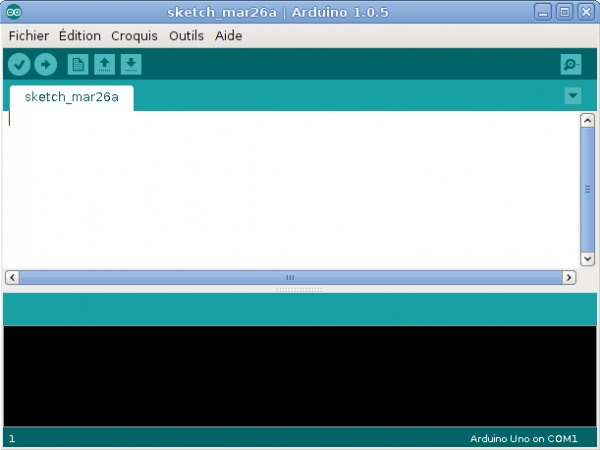Click the Arduino logo in the title bar
The height and width of the screenshot is (450, 600).
14,12
